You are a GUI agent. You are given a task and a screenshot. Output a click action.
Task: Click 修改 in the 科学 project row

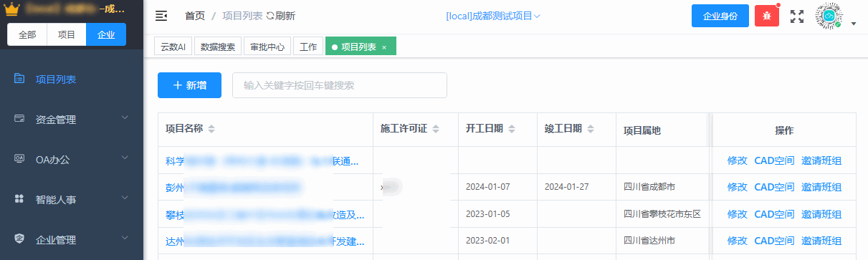click(737, 160)
